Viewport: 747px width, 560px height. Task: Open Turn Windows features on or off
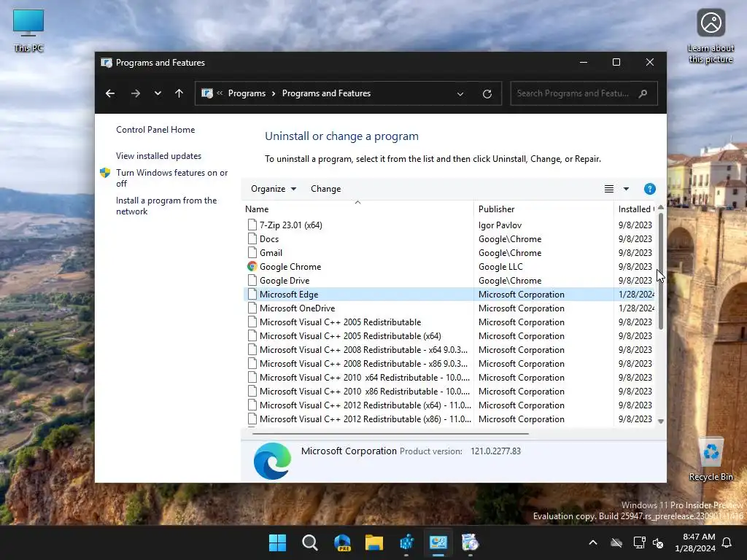(x=172, y=178)
